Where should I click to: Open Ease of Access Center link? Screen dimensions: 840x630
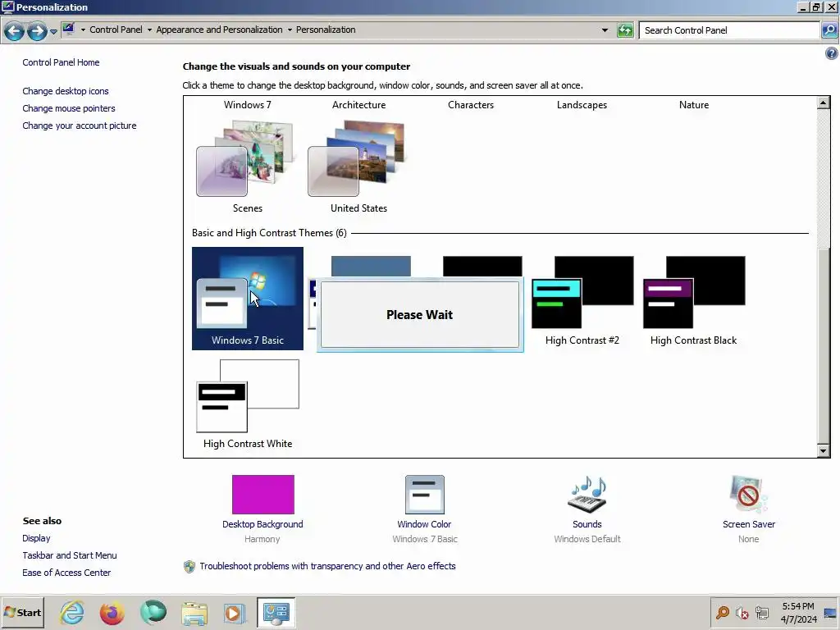click(x=66, y=572)
